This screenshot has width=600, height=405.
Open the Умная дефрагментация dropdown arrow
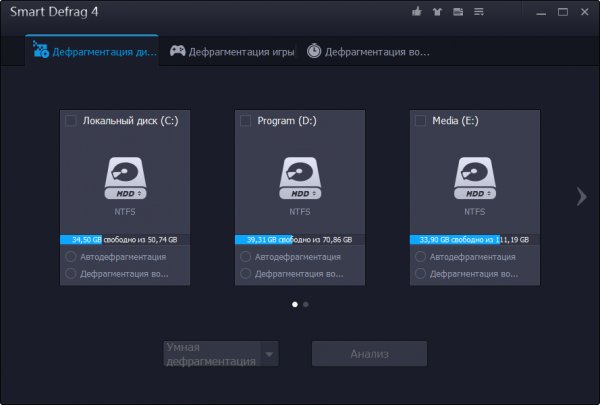pos(269,354)
